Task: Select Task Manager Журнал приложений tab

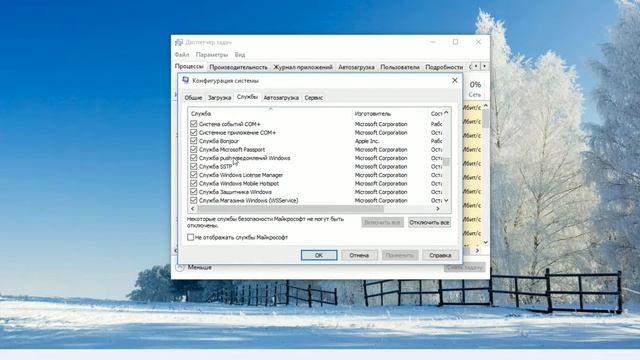Action: (x=302, y=67)
